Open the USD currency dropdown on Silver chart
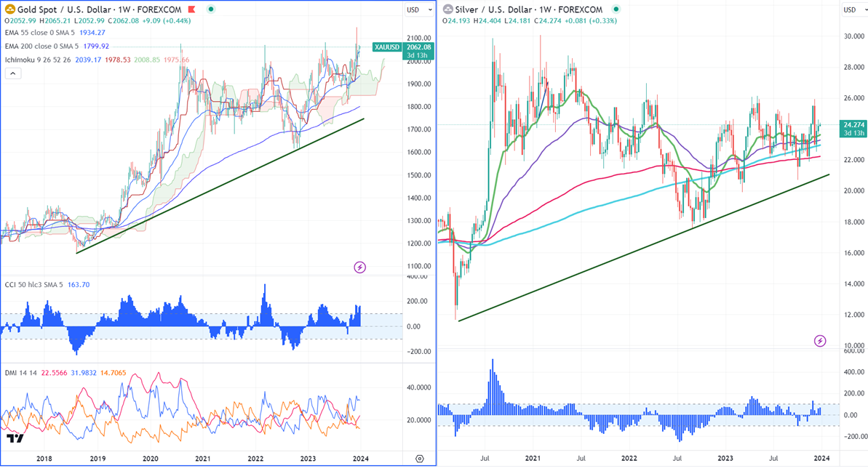868x471 pixels. pyautogui.click(x=854, y=9)
